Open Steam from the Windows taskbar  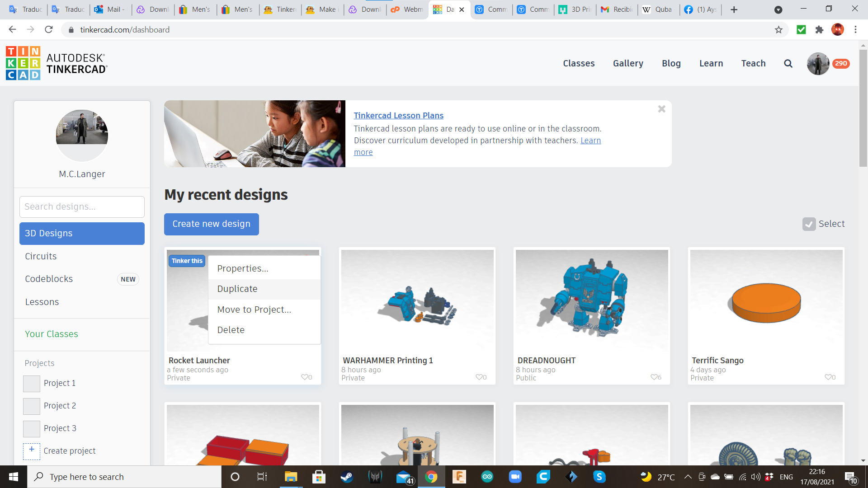tap(347, 477)
